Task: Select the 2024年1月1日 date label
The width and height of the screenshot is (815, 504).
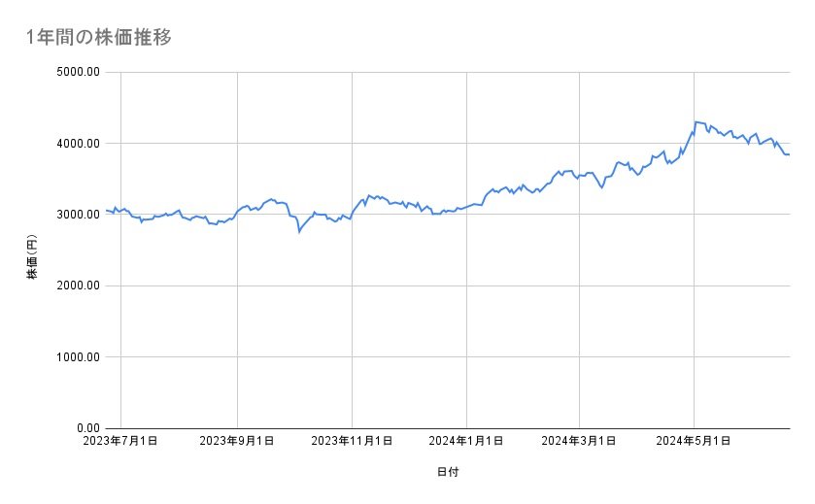Action: pyautogui.click(x=466, y=442)
